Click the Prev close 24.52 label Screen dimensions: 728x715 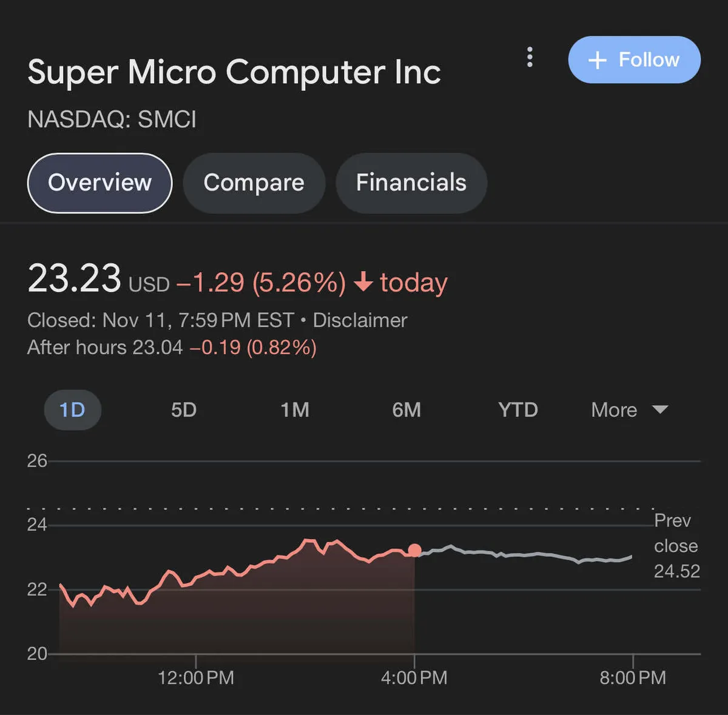pyautogui.click(x=676, y=546)
